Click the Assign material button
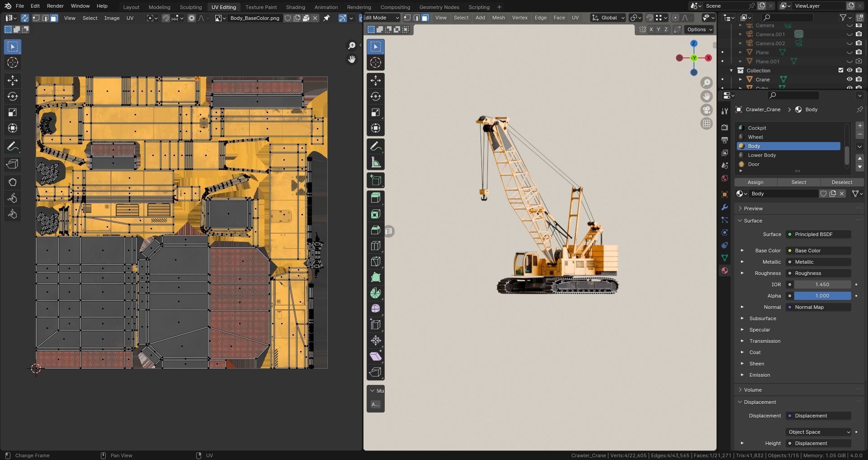Viewport: 868px width, 460px height. (755, 182)
